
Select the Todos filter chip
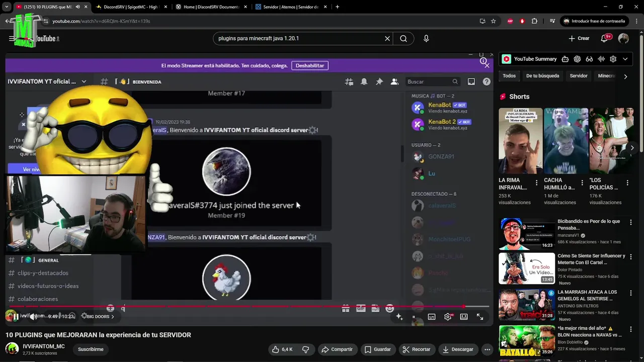point(509,76)
